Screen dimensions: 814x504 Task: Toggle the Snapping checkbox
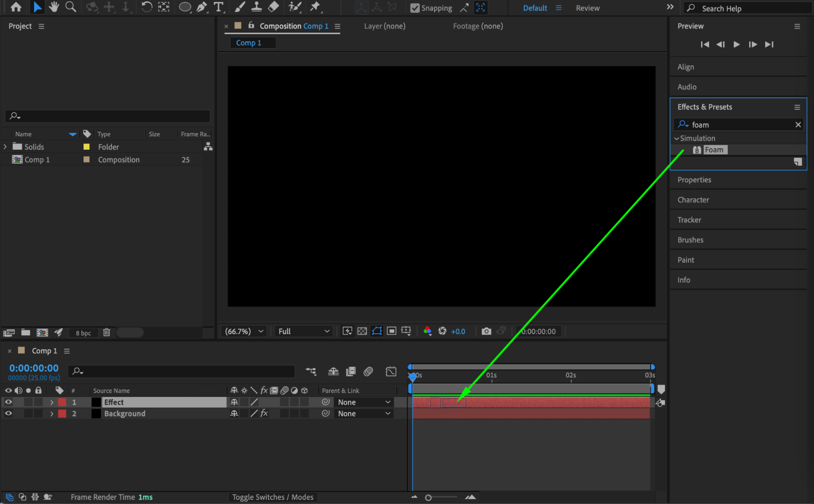tap(415, 8)
